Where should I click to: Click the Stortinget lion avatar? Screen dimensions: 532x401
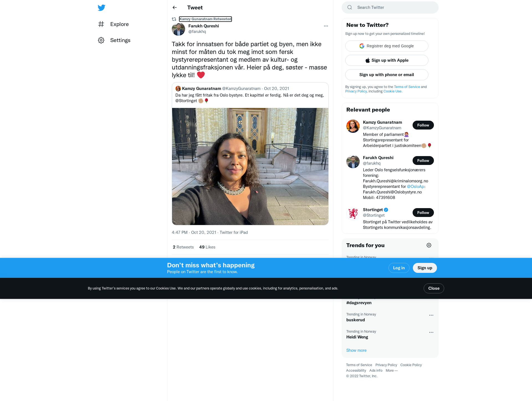[353, 214]
